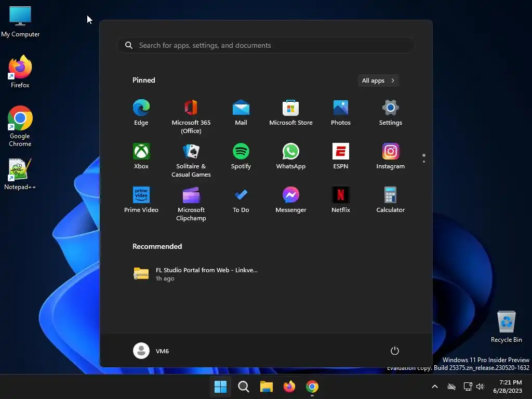Go to next pinned apps page dot

[424, 162]
